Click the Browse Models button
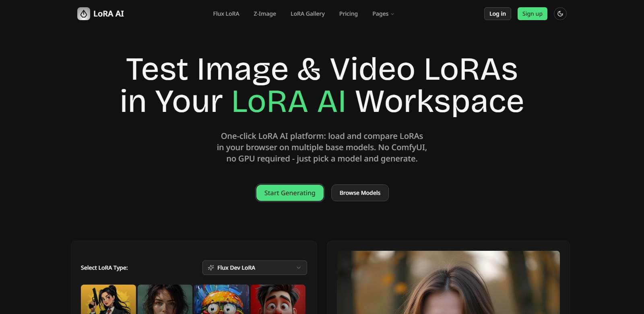 pyautogui.click(x=360, y=193)
